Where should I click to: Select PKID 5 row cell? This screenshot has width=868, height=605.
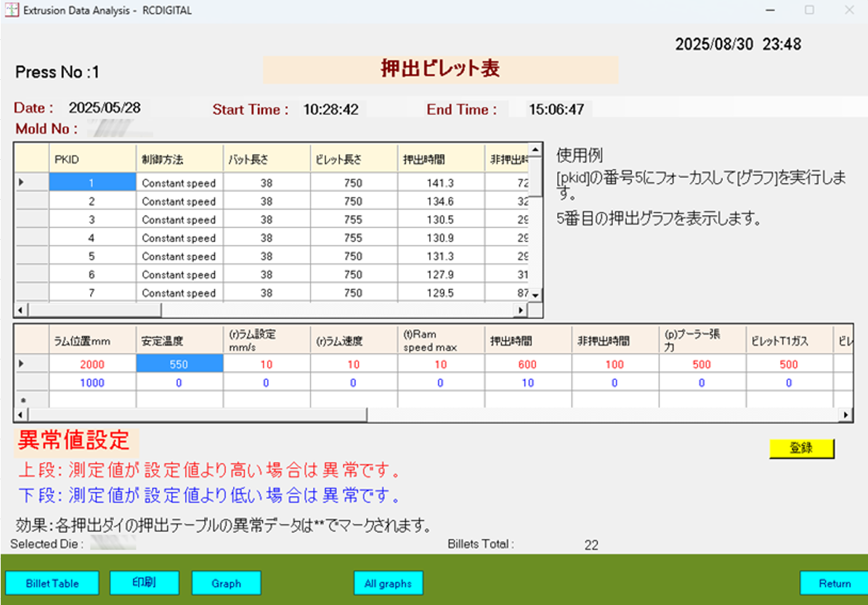coord(92,256)
